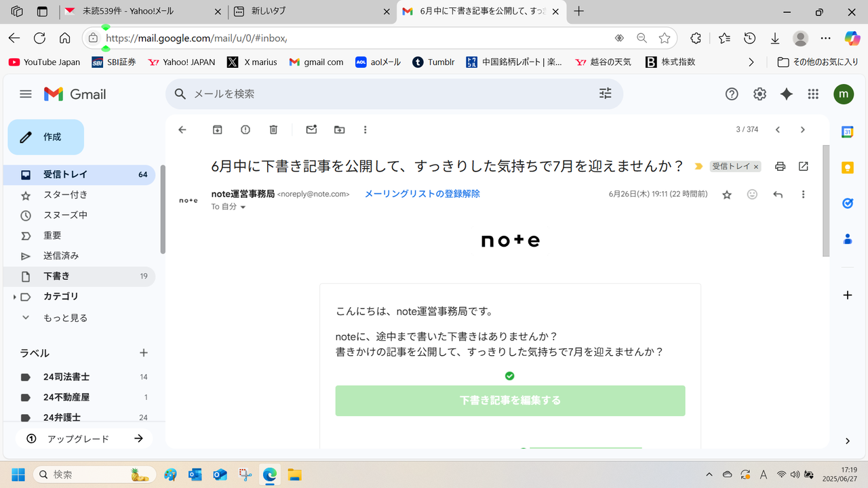Open その他のお気に入り folder

click(x=819, y=62)
